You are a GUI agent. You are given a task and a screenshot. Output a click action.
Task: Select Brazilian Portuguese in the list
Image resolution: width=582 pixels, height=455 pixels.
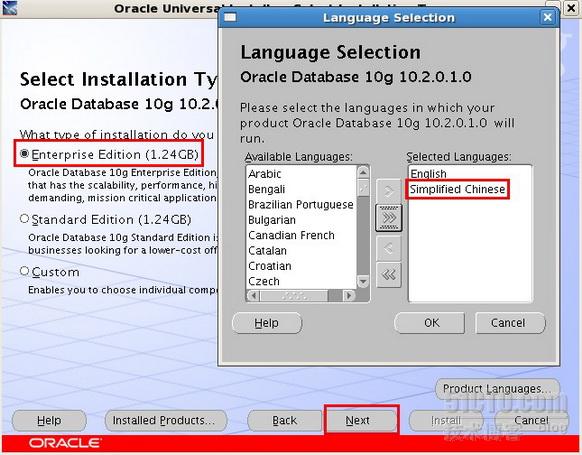pyautogui.click(x=301, y=204)
